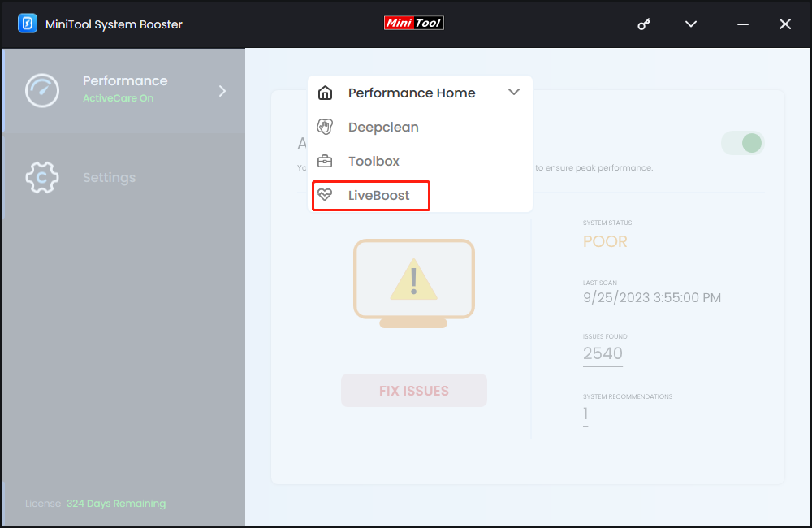
Task: Expand the title bar dropdown chevron menu
Action: tap(691, 24)
